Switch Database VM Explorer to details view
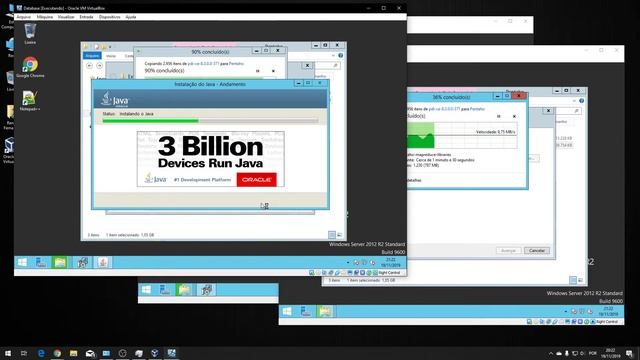The width and height of the screenshot is (640, 360). tap(332, 235)
